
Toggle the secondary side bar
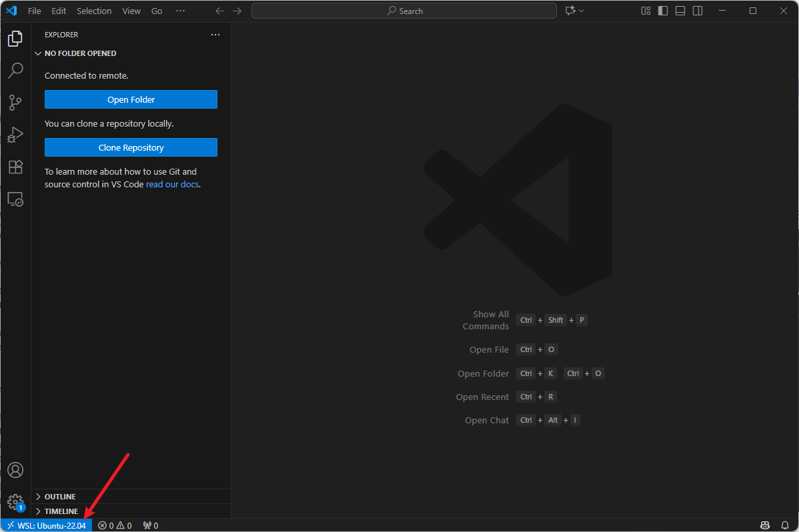pos(698,11)
